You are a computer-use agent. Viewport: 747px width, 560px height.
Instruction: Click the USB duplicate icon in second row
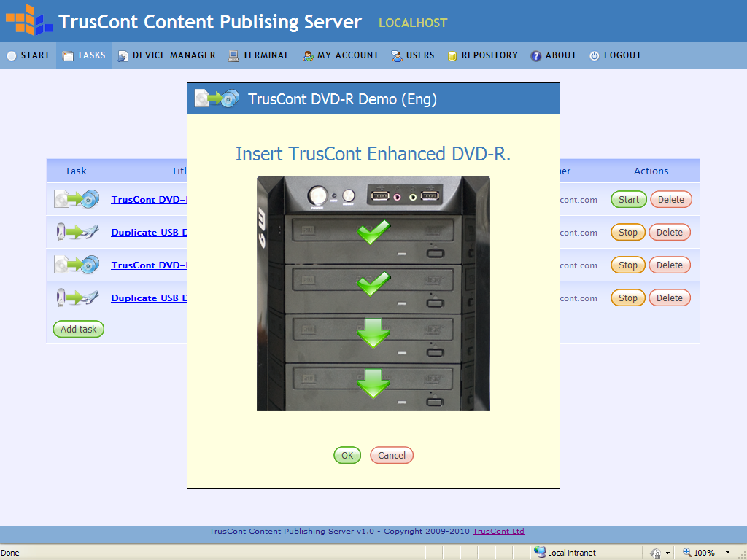click(x=77, y=232)
